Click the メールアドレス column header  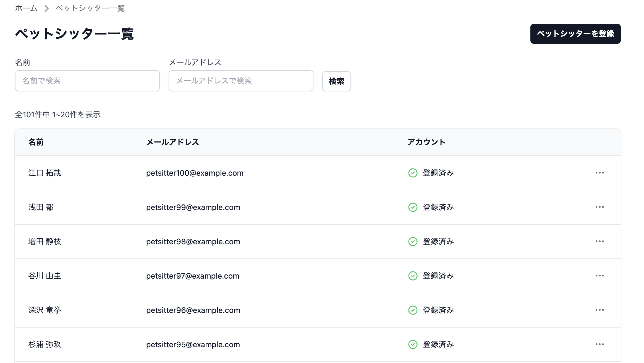(172, 142)
